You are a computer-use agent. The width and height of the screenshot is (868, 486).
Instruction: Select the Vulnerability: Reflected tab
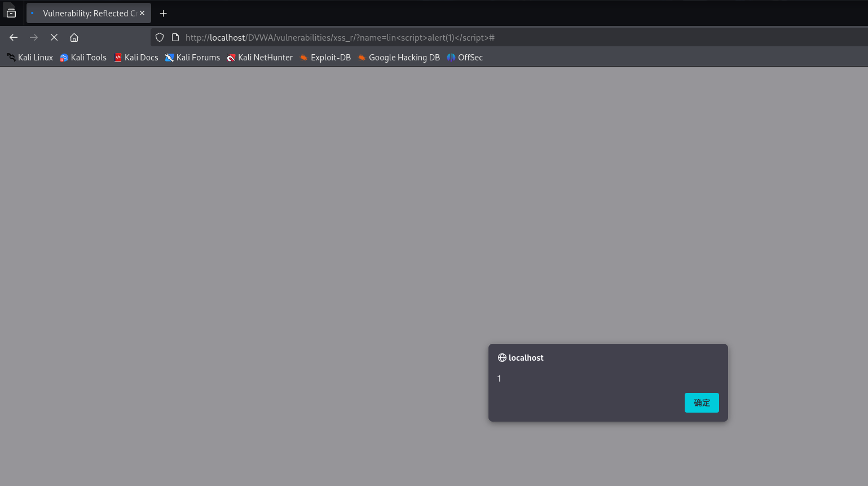(x=89, y=13)
